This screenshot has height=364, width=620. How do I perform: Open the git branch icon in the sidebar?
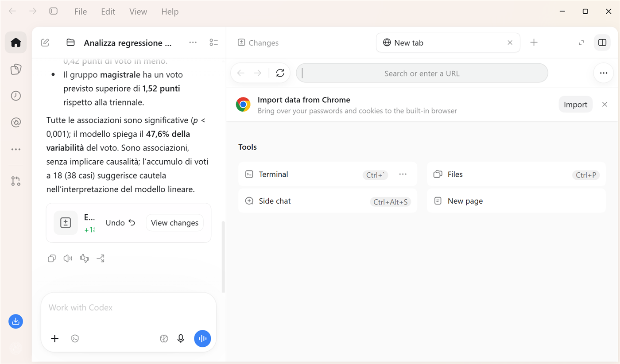coord(16,181)
